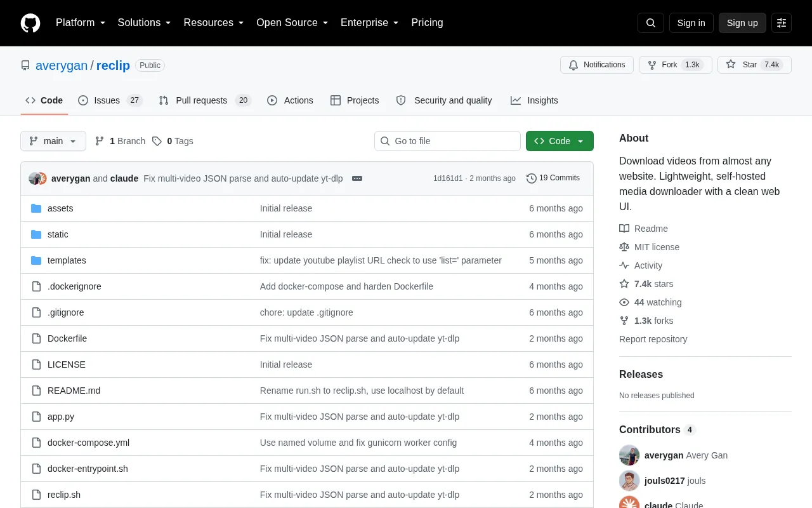This screenshot has width=812, height=508.
Task: Open the search magnifier button
Action: (651, 23)
